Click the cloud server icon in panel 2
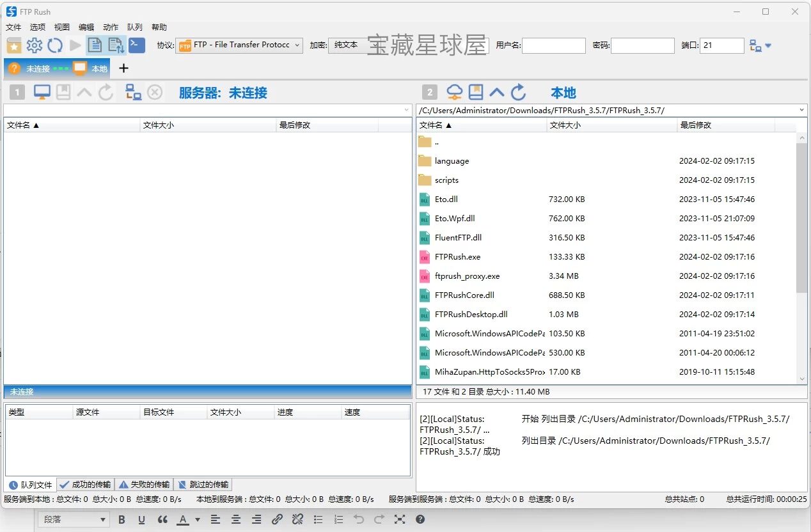The image size is (811, 532). [455, 93]
